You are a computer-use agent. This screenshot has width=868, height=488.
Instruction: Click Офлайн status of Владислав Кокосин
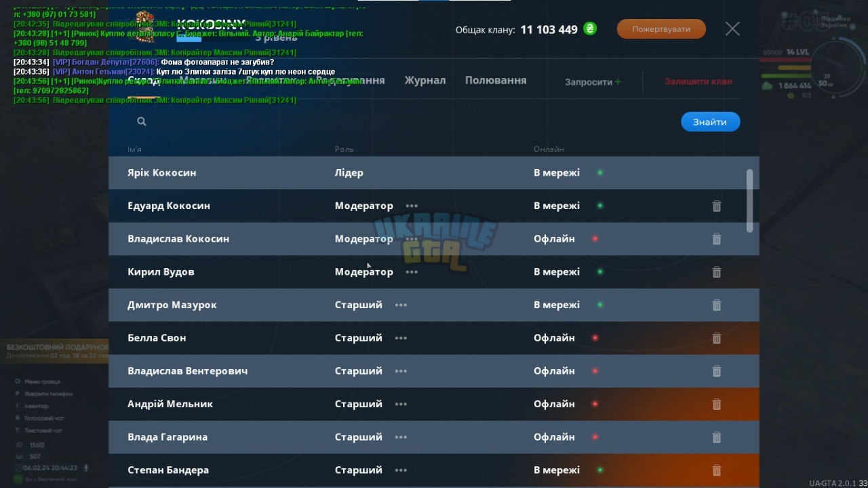pos(554,239)
